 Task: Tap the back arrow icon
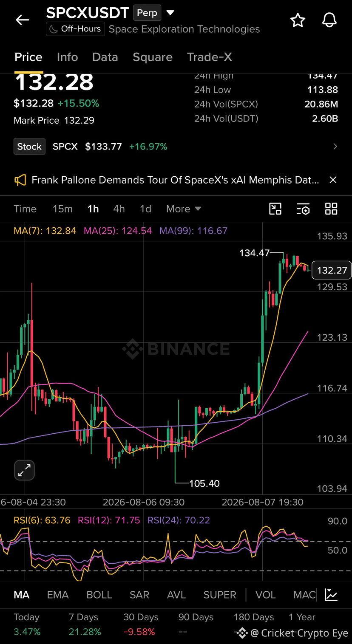click(22, 20)
